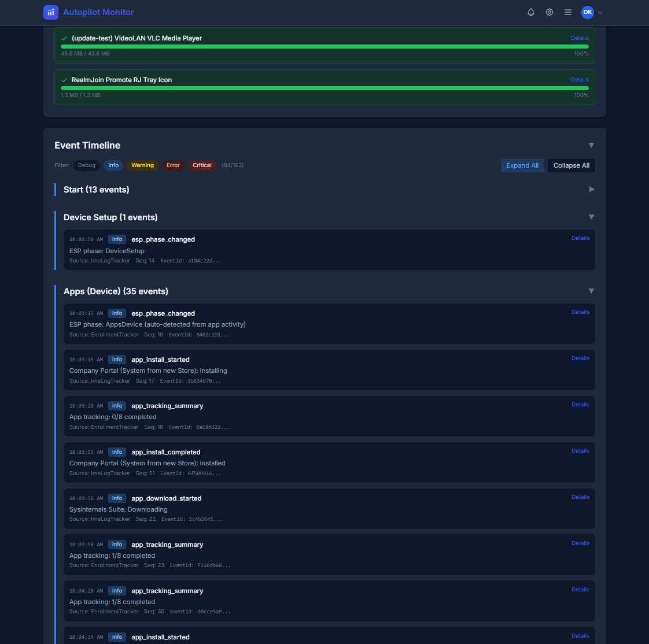Click the checkmark icon next to VLC Media Player
Screen dimensions: 649x644
point(64,39)
